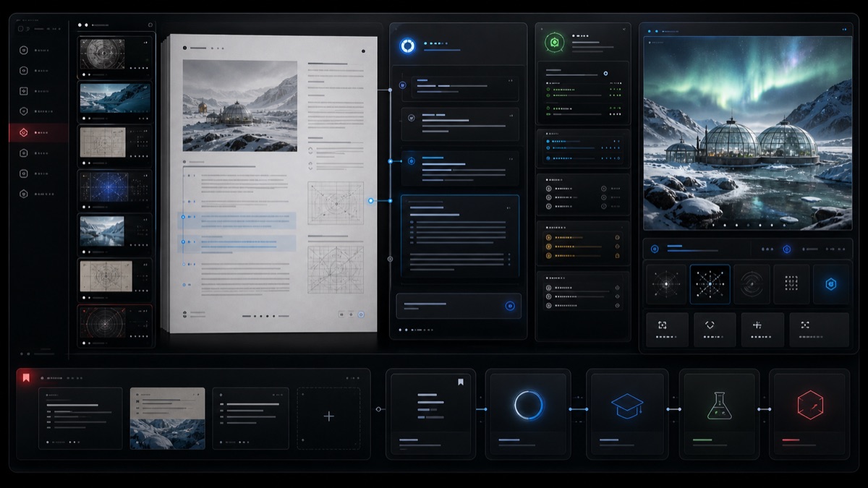Open the graduation cap pipeline card
Screen dimensions: 868x488
626,413
